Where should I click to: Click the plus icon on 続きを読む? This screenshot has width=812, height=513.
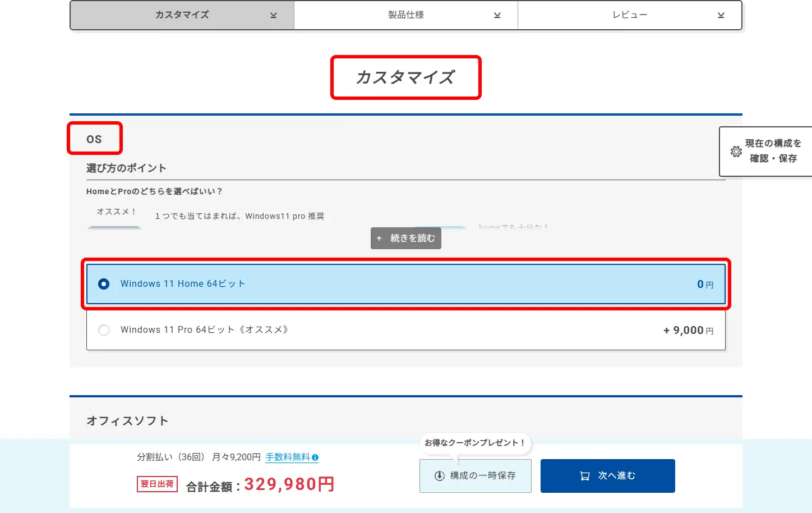click(x=379, y=239)
